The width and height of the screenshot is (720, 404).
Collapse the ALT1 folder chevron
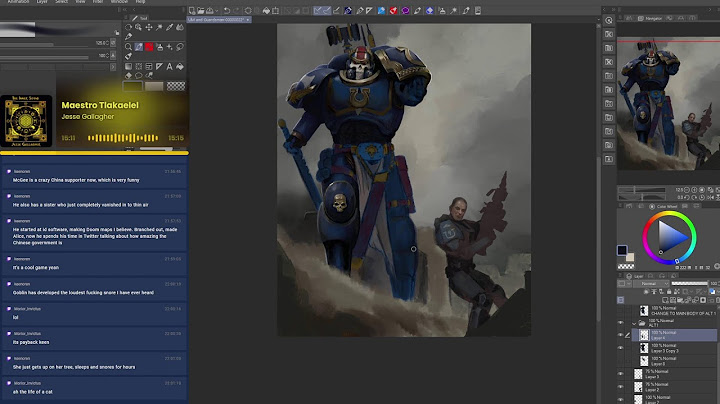click(634, 323)
